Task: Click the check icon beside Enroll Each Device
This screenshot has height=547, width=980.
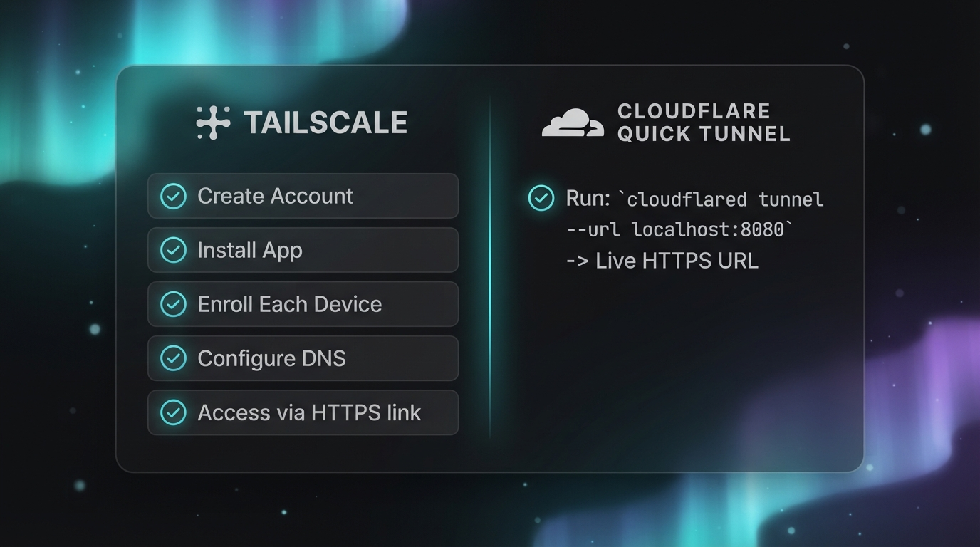Action: click(x=173, y=304)
